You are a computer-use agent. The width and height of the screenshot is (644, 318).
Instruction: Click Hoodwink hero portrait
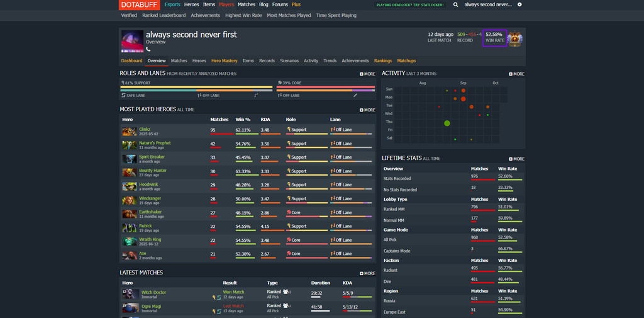point(130,187)
